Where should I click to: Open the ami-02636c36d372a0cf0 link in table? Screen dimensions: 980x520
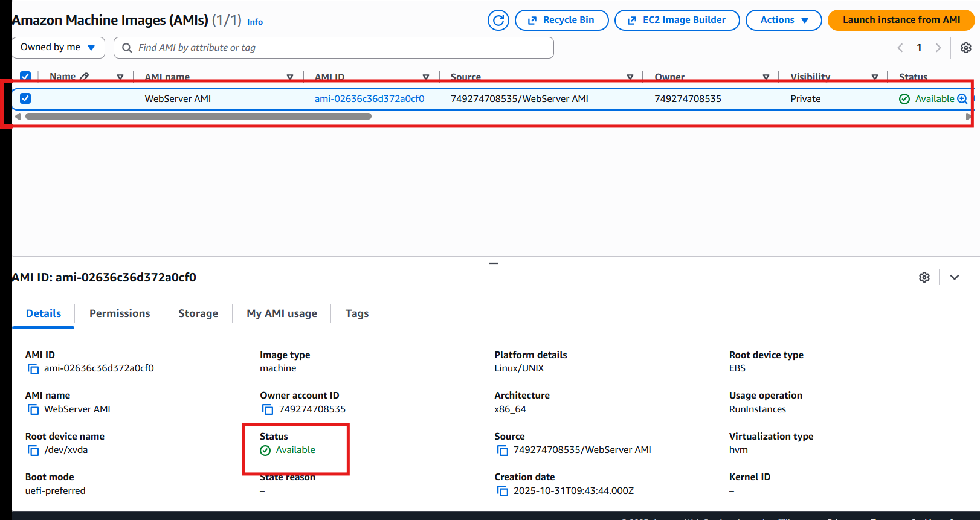point(369,99)
